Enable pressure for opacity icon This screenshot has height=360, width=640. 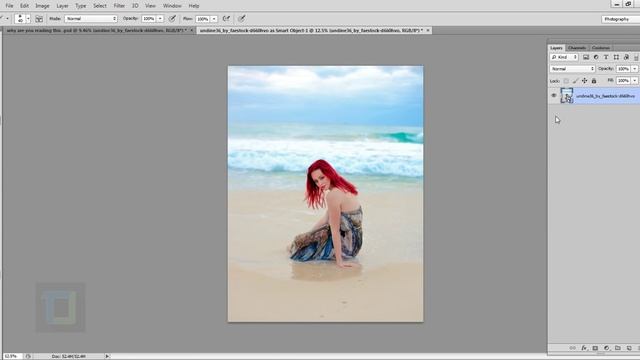pyautogui.click(x=173, y=19)
